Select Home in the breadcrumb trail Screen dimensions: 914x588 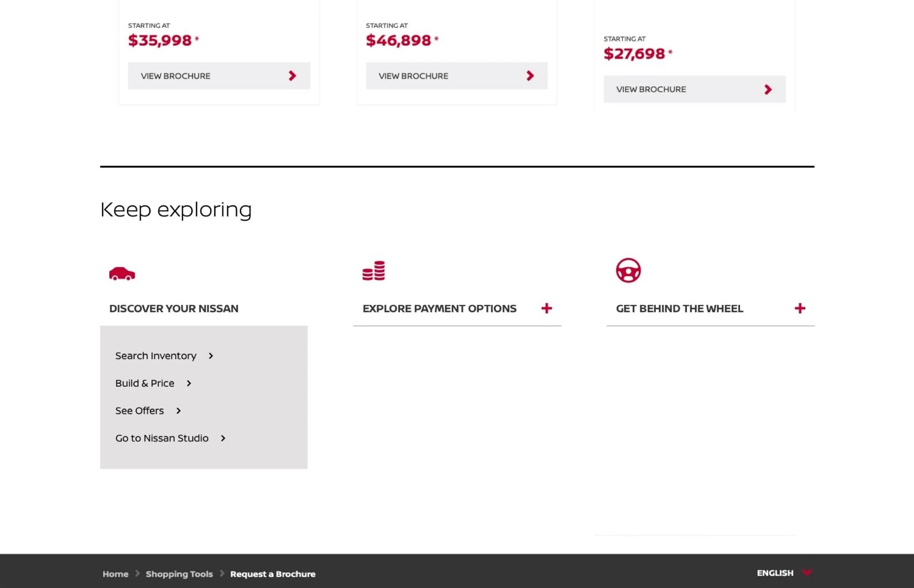click(115, 573)
